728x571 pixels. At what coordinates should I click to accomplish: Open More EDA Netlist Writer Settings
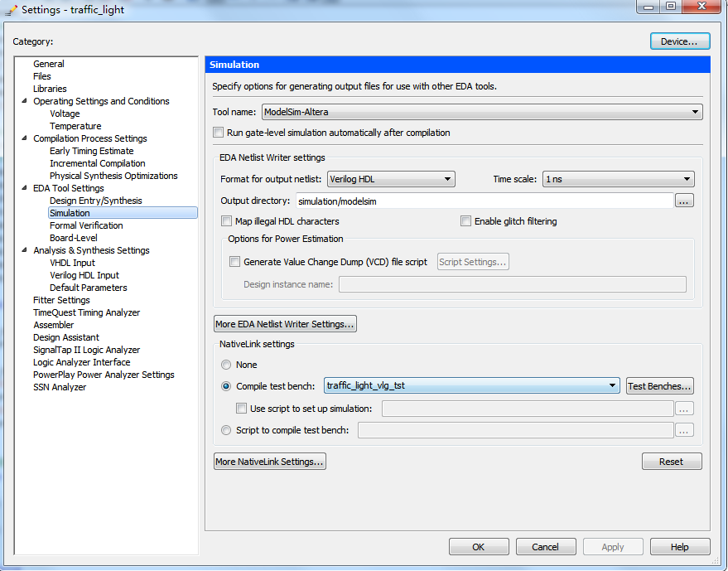click(x=285, y=324)
